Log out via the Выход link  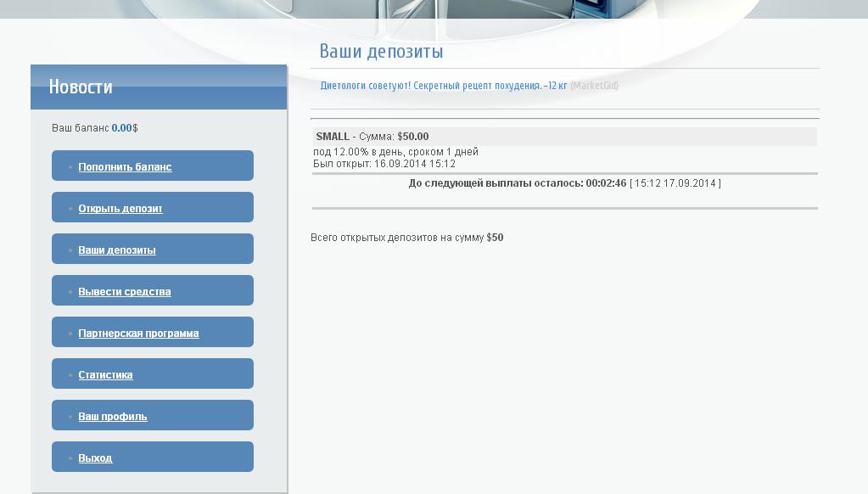[x=95, y=458]
